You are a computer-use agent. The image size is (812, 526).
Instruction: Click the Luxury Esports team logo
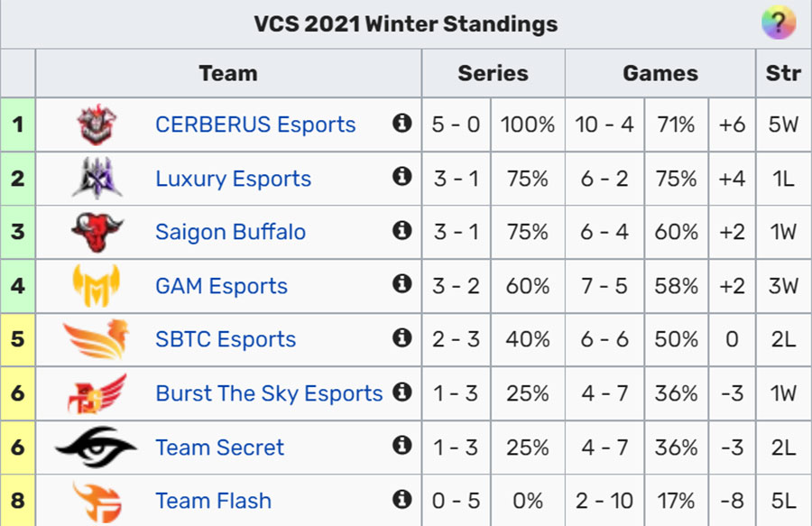[x=97, y=178]
